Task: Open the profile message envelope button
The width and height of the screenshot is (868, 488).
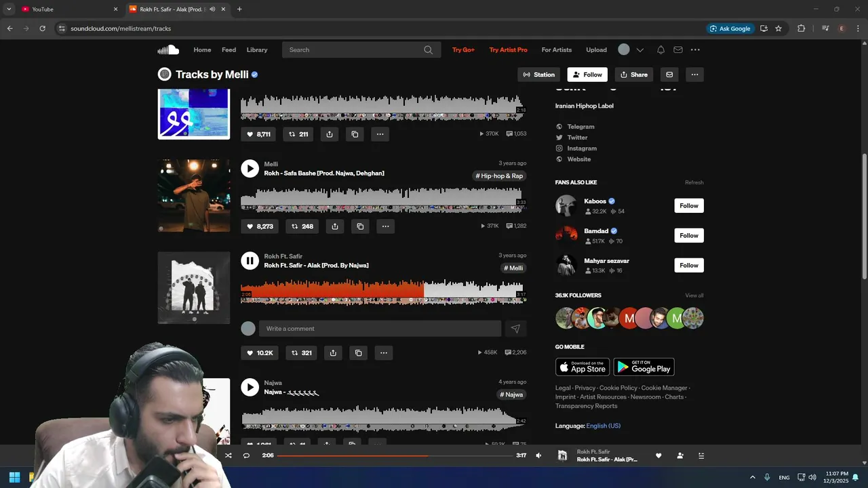Action: [669, 75]
